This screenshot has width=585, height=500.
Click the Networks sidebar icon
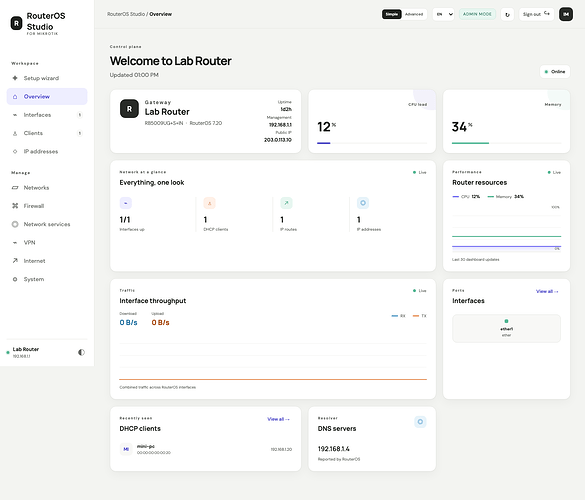click(x=15, y=188)
